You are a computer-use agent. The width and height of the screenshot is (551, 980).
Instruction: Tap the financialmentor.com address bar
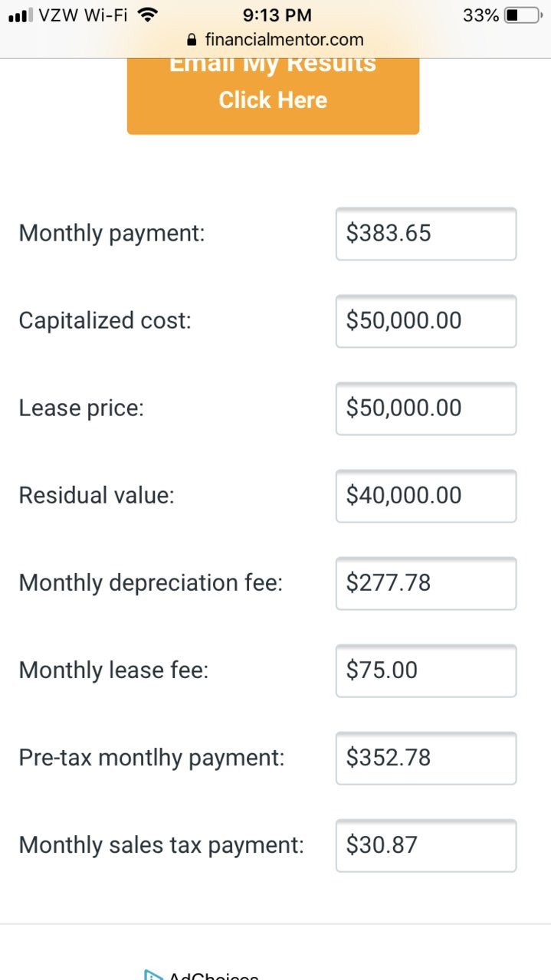point(275,40)
